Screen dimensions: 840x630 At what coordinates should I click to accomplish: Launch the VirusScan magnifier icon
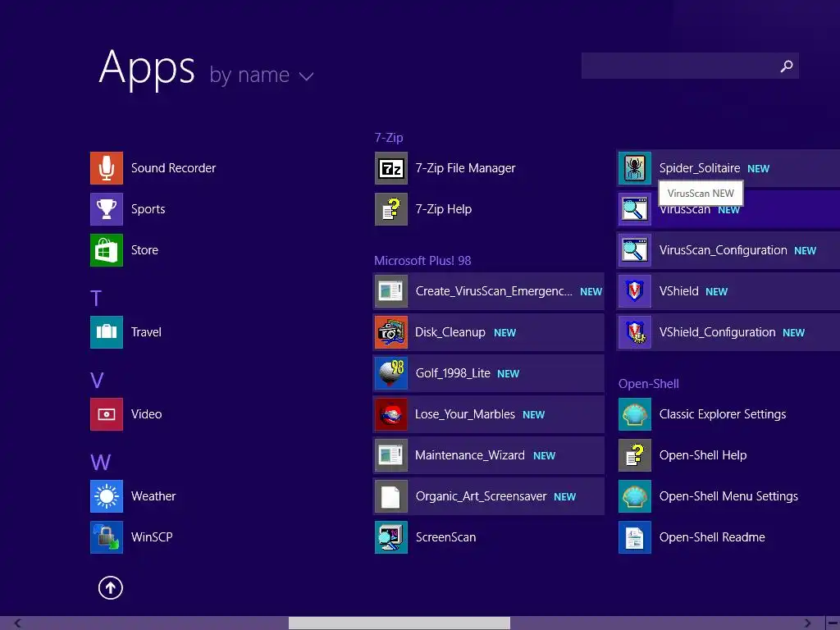(x=635, y=209)
